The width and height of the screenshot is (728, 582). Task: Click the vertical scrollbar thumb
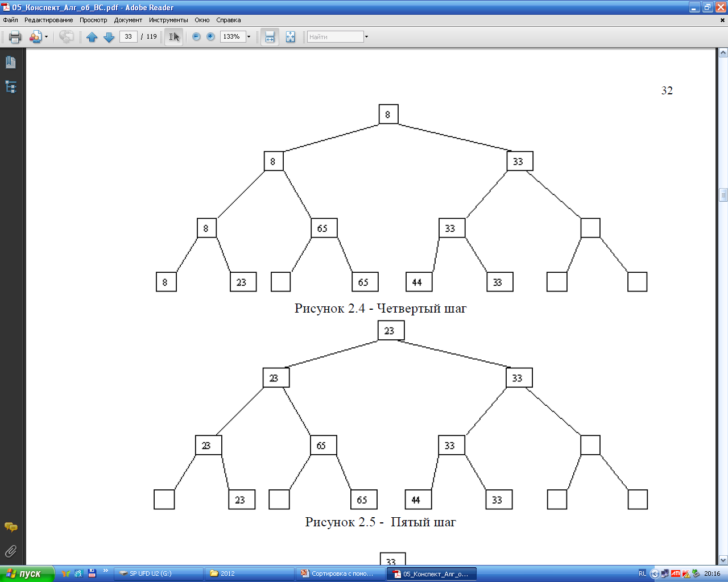click(723, 195)
